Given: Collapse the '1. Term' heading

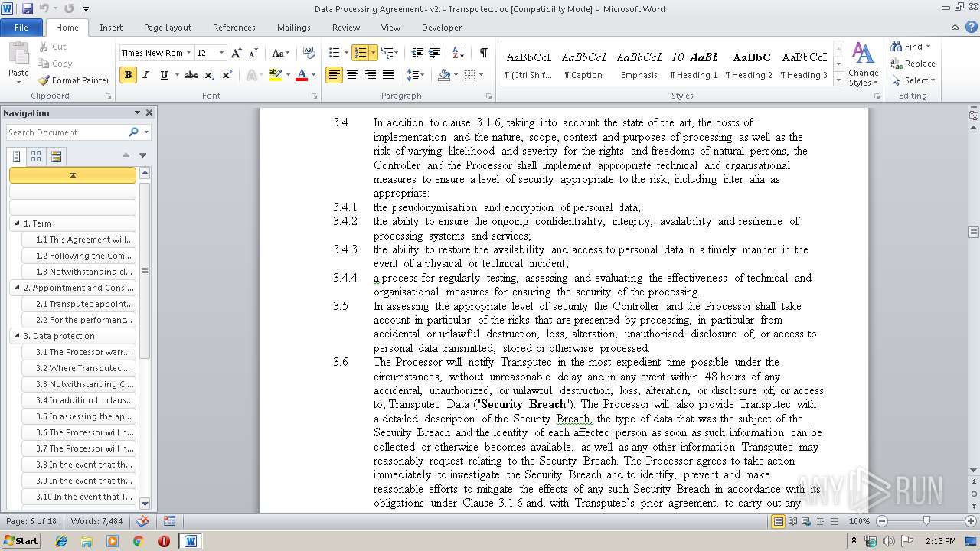Looking at the screenshot, I should 16,223.
